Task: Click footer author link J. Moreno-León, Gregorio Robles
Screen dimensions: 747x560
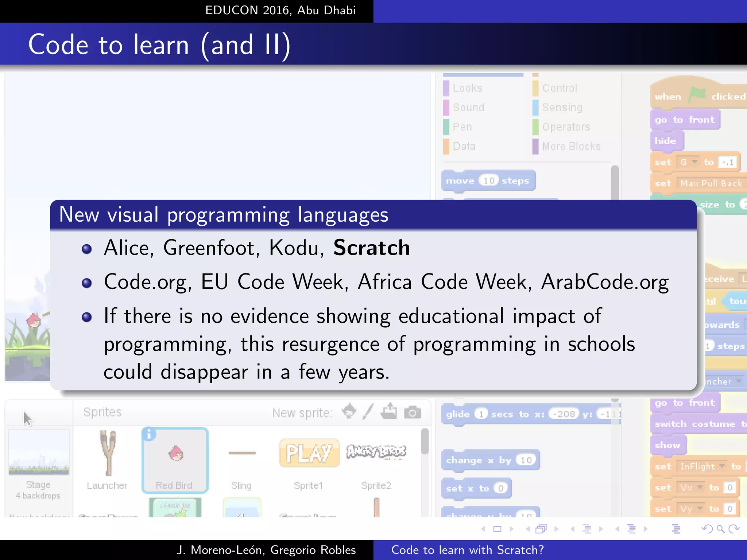Action: pyautogui.click(x=266, y=550)
